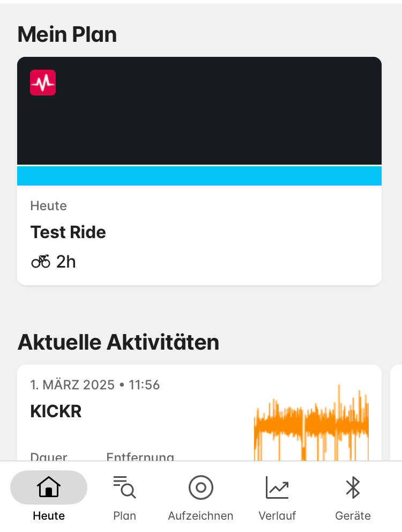Tap the Heute home icon

(x=49, y=487)
